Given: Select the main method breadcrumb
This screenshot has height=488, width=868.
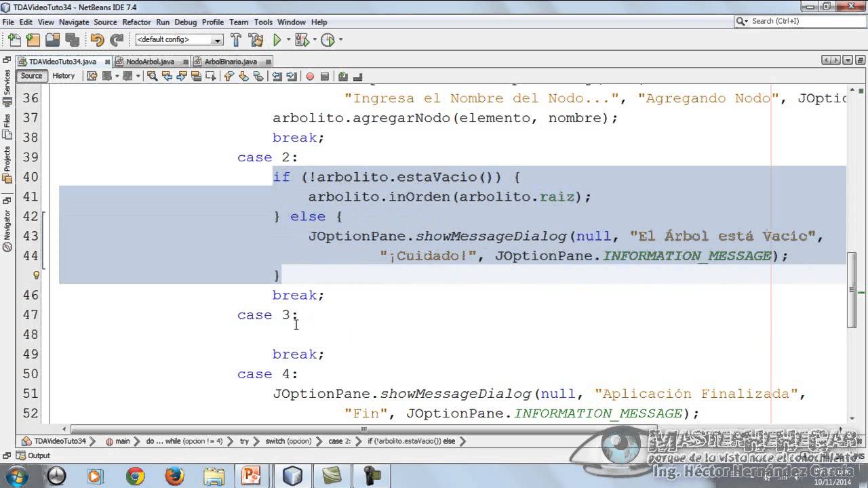Looking at the screenshot, I should pyautogui.click(x=118, y=441).
